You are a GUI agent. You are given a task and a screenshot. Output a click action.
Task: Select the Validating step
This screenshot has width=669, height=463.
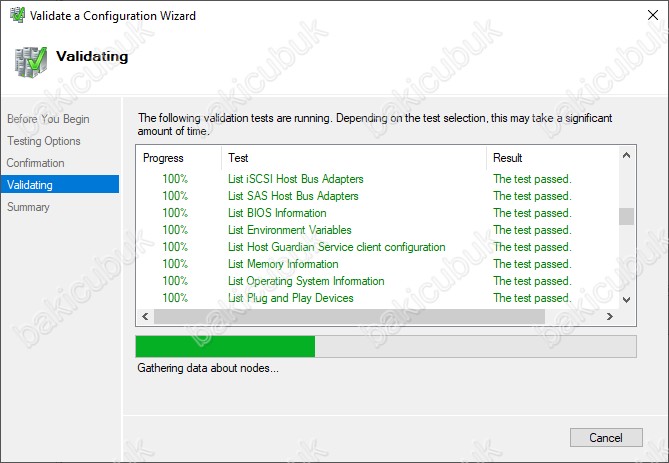click(x=60, y=184)
